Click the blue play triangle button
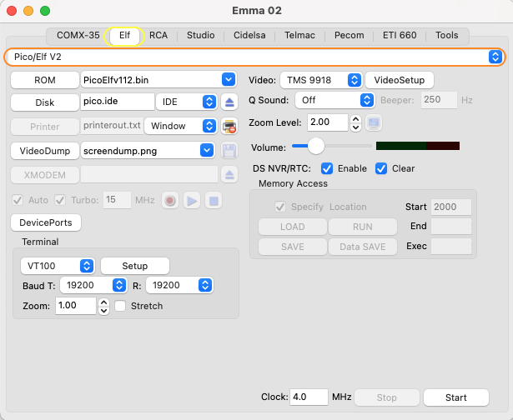Viewport: 513px width, 420px height. (x=192, y=200)
